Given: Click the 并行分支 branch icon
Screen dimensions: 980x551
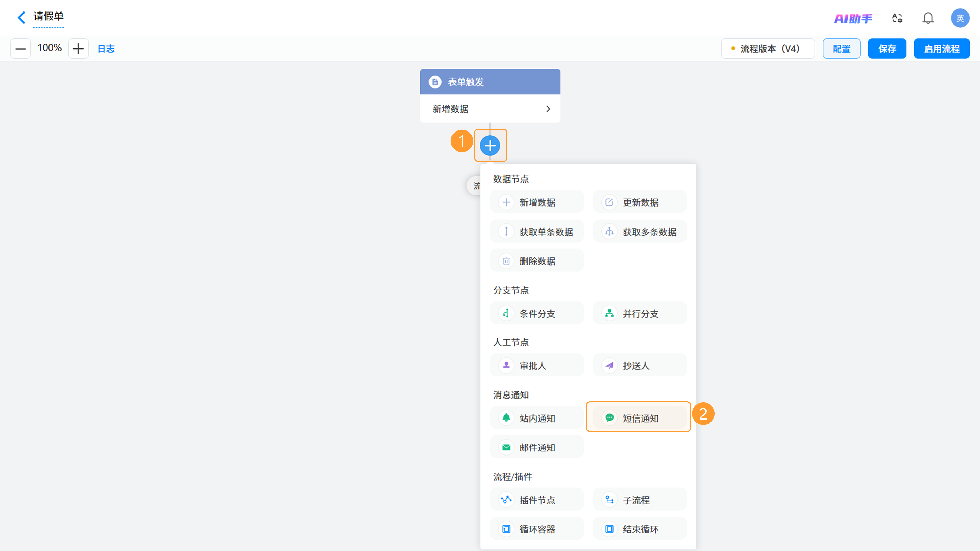Looking at the screenshot, I should click(x=609, y=313).
